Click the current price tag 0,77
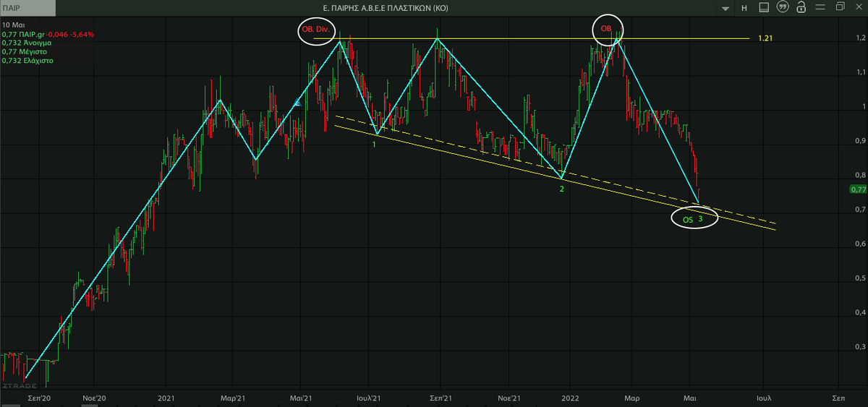The height and width of the screenshot is (407, 868). [857, 189]
